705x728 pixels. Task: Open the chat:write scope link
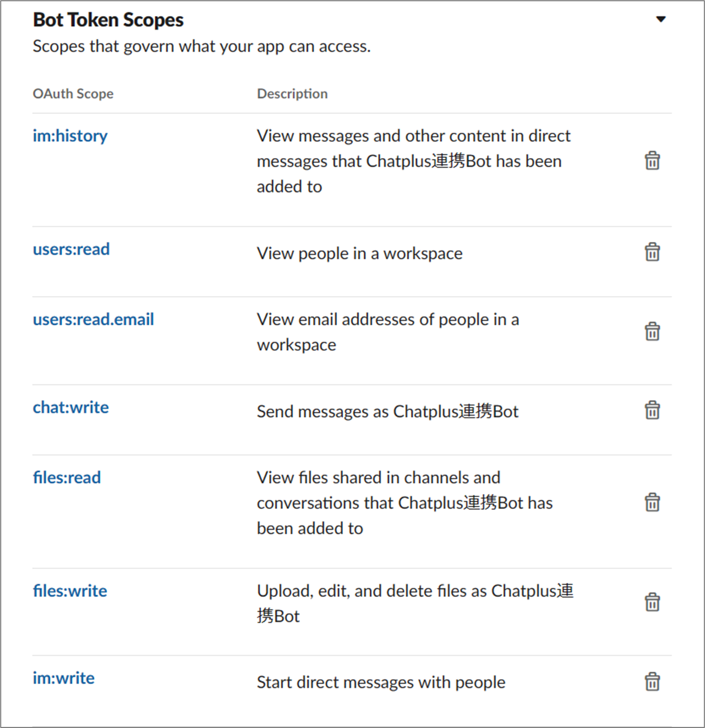70,408
